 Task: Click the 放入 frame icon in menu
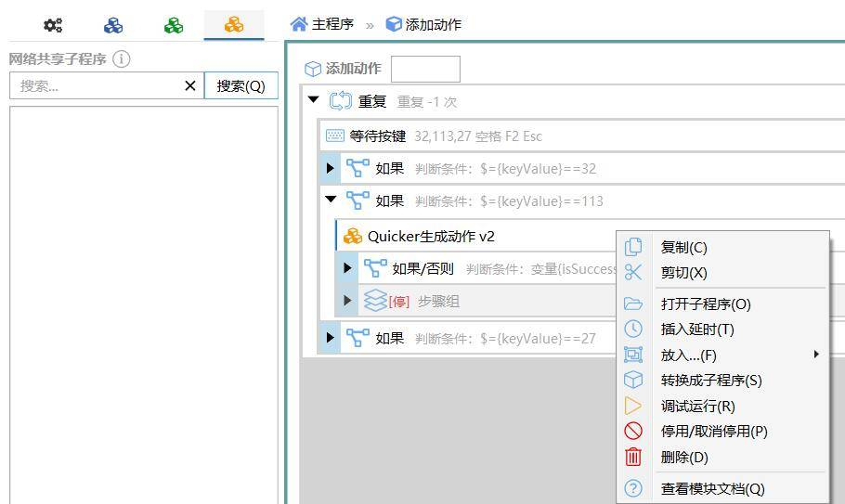[x=633, y=355]
